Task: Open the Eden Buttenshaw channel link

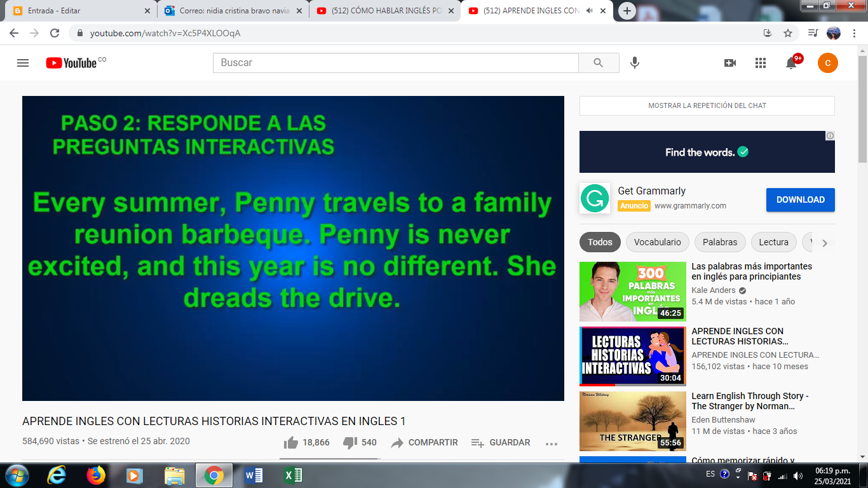Action: point(723,419)
